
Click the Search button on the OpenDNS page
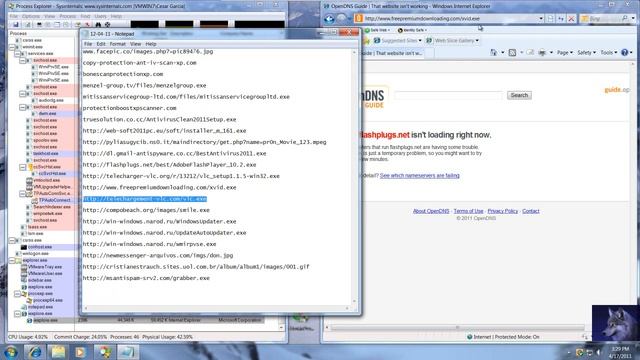click(519, 95)
